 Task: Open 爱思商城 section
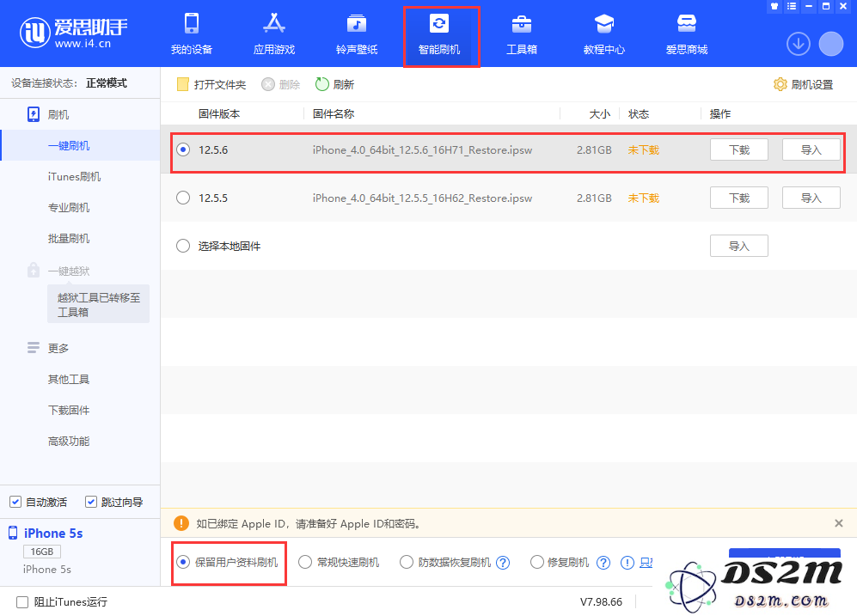(x=687, y=34)
